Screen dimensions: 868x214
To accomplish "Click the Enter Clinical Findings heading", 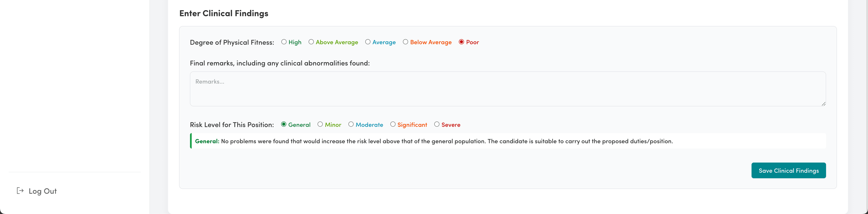I will tap(224, 13).
